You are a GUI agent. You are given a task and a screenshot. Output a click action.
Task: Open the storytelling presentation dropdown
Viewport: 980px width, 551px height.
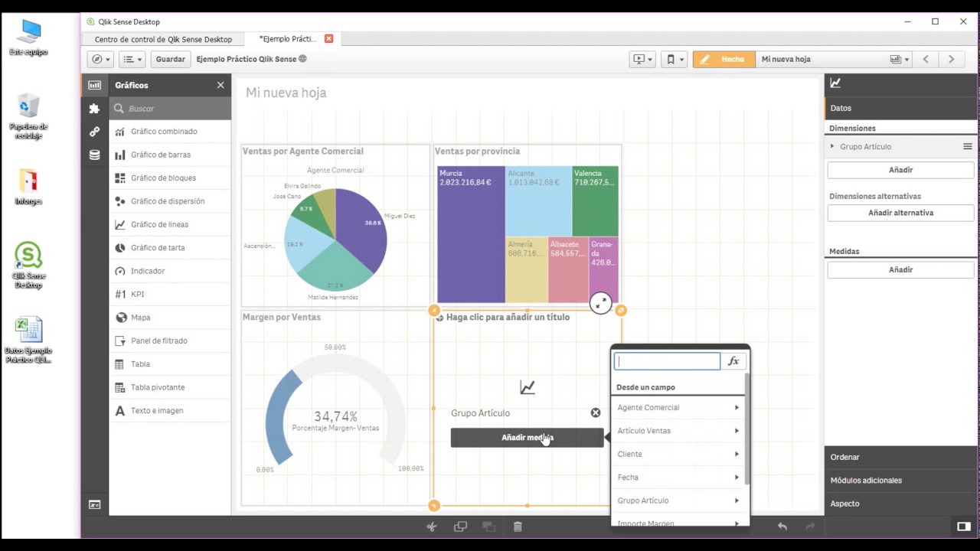click(642, 59)
